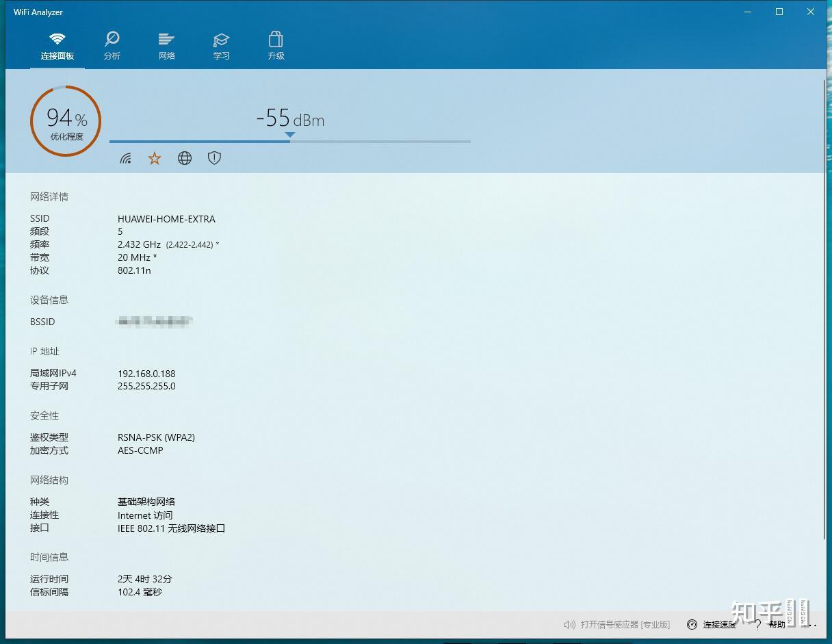Click the blurred BSSID field value
832x644 pixels.
(x=155, y=320)
